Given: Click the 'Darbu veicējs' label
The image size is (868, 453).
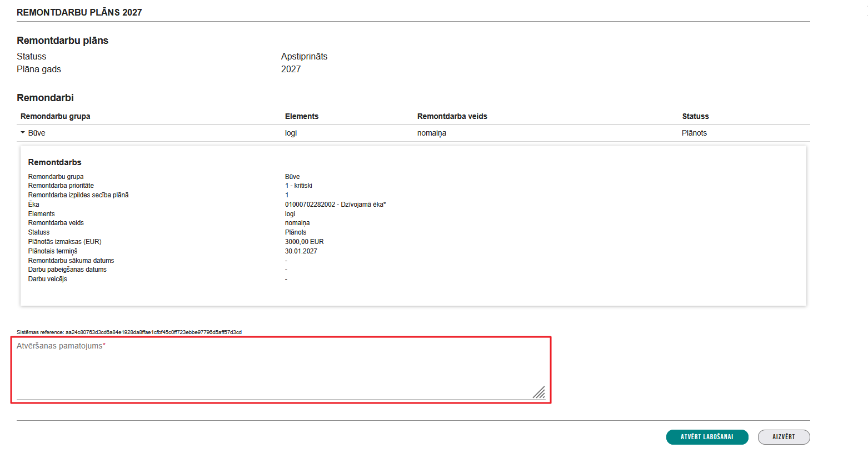Looking at the screenshot, I should coord(48,279).
